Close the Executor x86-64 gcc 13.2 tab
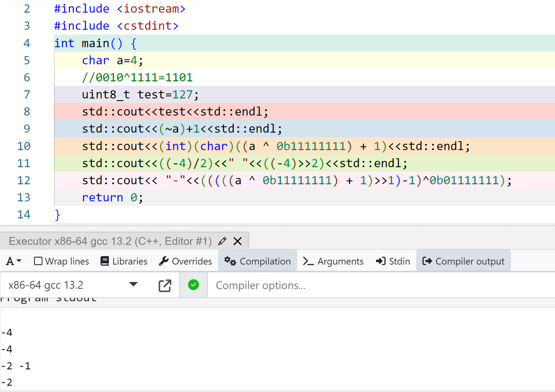 pyautogui.click(x=238, y=241)
